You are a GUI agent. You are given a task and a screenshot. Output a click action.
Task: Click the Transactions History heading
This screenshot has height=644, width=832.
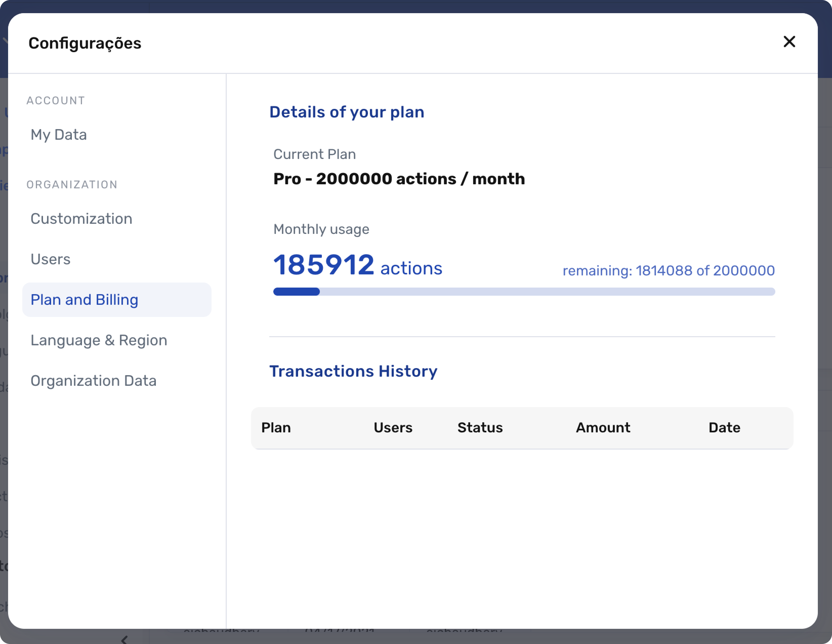pos(353,371)
